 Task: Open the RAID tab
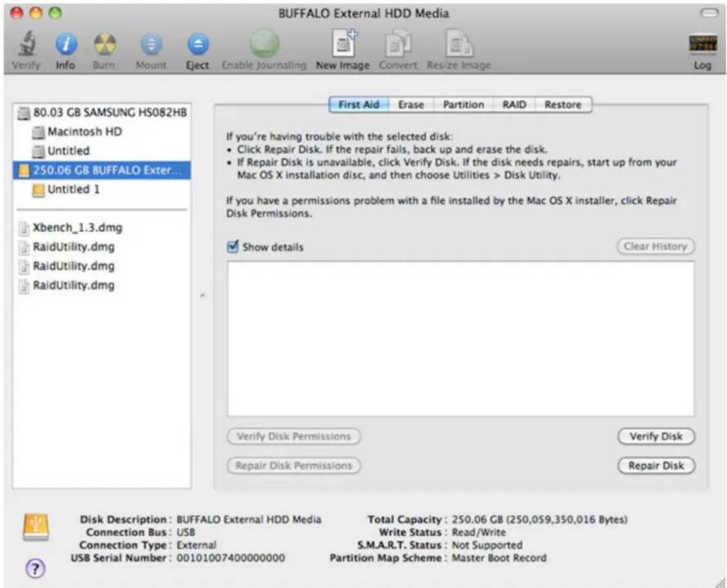tap(514, 105)
